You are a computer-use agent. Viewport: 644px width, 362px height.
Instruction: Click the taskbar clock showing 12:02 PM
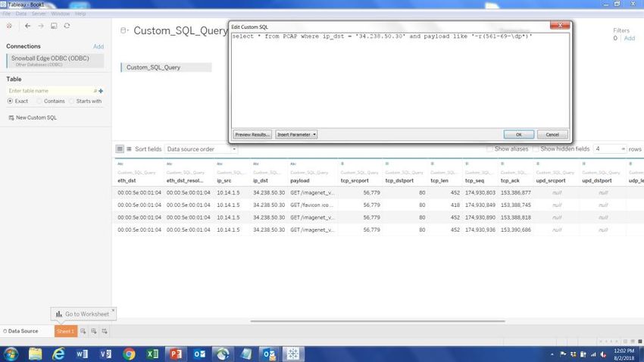coord(624,354)
